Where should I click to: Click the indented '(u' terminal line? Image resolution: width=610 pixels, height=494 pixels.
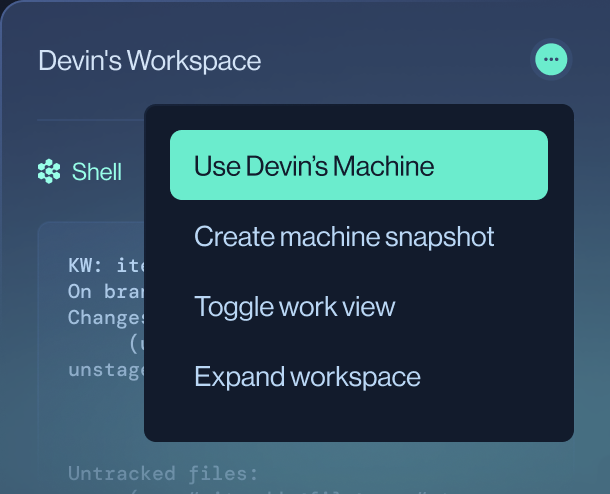tap(136, 344)
